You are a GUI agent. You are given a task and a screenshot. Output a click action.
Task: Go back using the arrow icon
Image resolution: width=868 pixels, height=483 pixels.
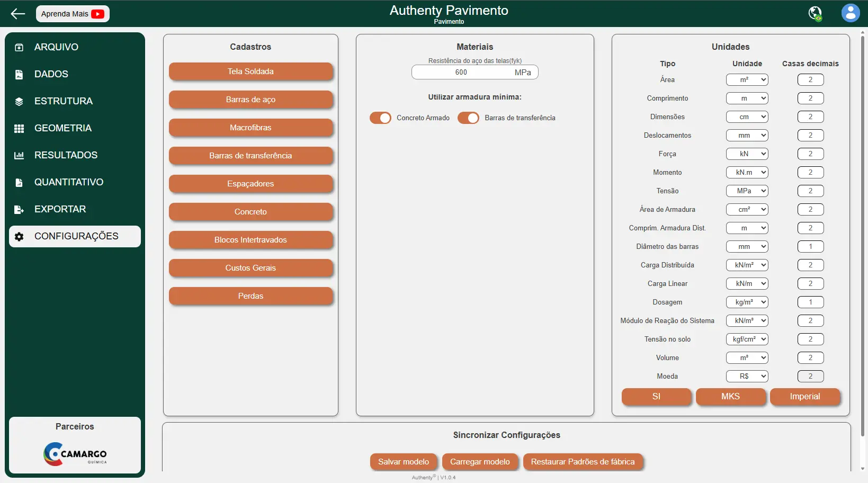tap(18, 14)
